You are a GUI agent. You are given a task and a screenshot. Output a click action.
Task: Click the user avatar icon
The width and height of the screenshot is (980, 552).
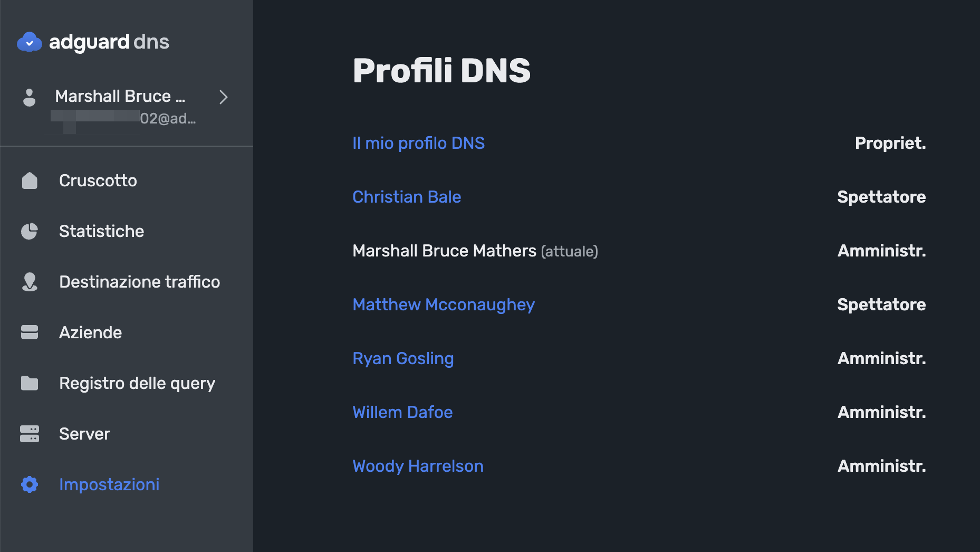tap(30, 98)
